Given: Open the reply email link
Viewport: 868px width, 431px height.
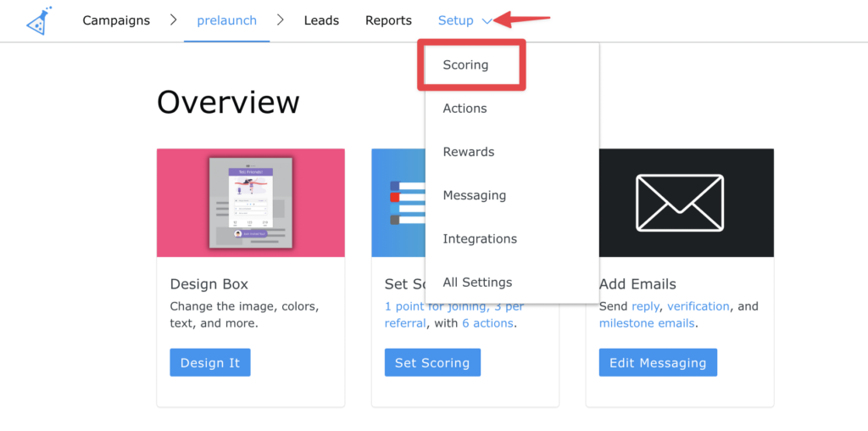Looking at the screenshot, I should [646, 307].
